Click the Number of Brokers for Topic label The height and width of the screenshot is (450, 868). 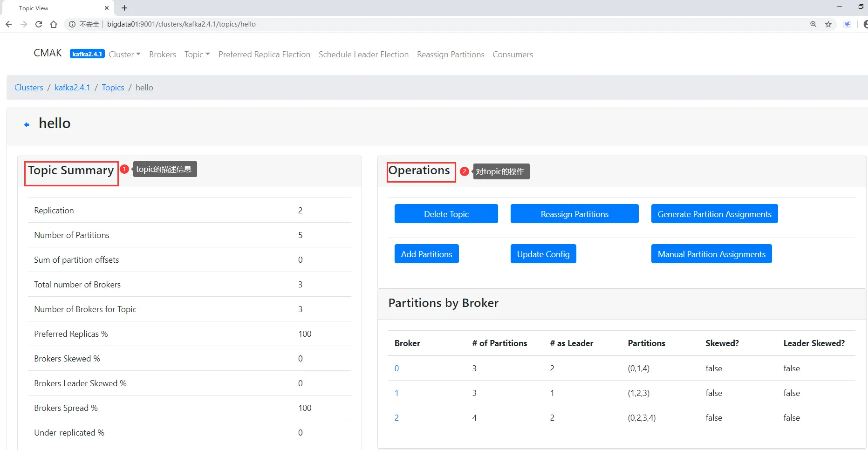pos(85,309)
